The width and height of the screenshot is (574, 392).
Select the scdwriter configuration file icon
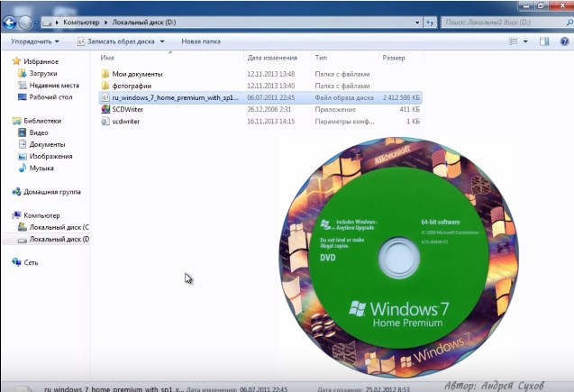(x=105, y=121)
